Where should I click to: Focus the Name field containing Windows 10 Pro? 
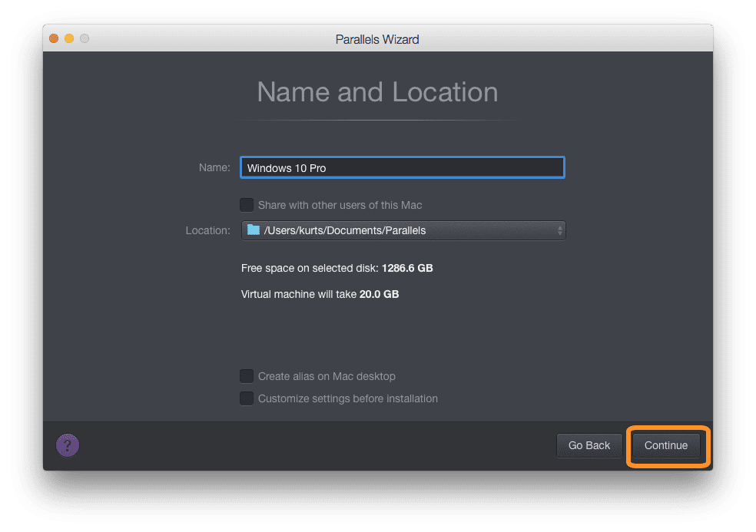(x=403, y=167)
